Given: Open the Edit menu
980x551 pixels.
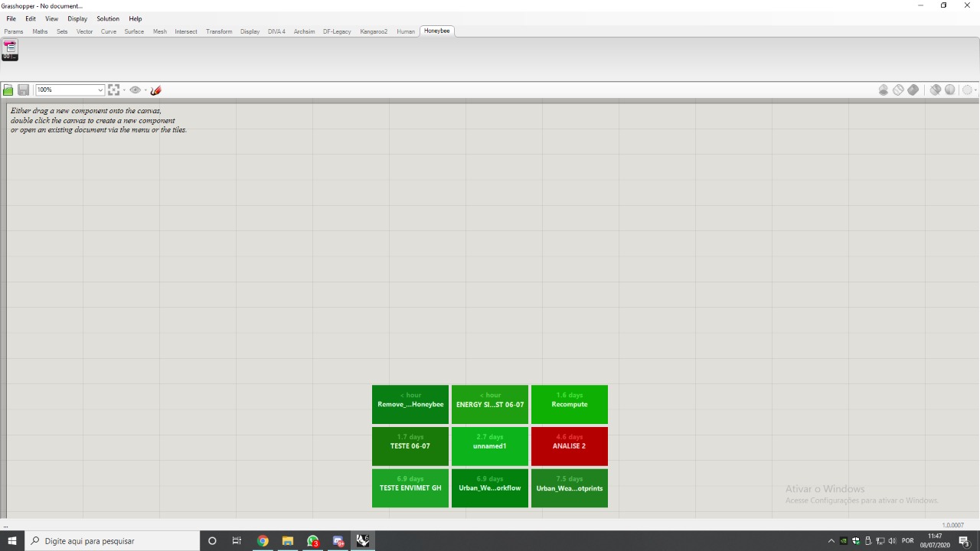Looking at the screenshot, I should (31, 18).
